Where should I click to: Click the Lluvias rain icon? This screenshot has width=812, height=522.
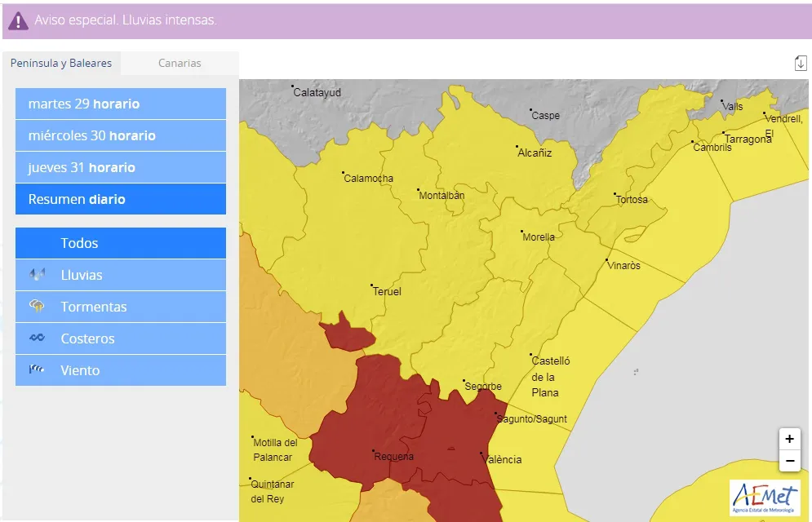coord(37,274)
